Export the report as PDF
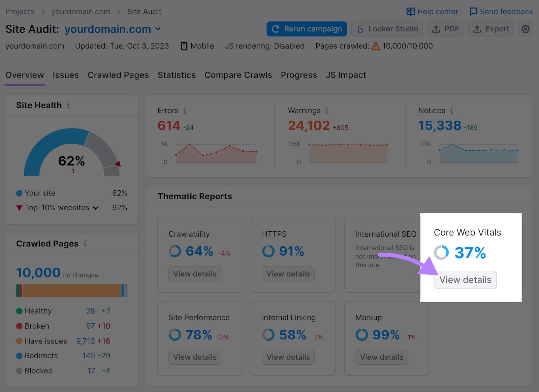 (x=445, y=29)
